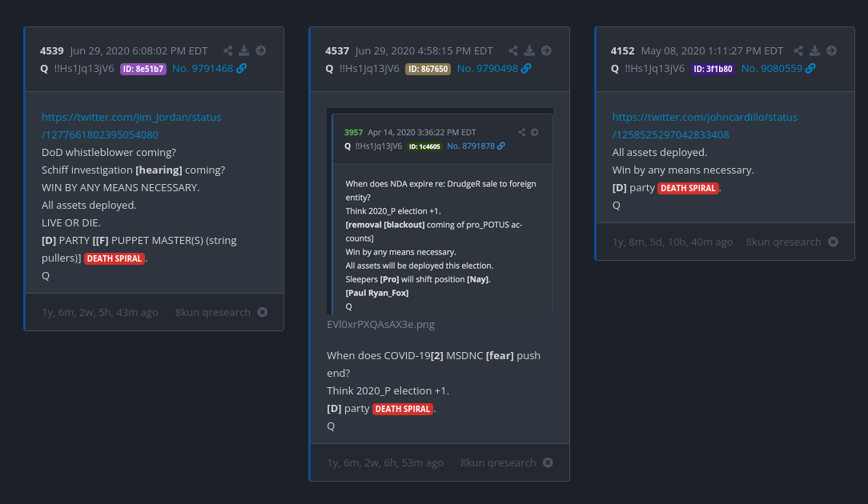Image resolution: width=868 pixels, height=504 pixels.
Task: Select embedded post number 3957
Action: pyautogui.click(x=354, y=132)
